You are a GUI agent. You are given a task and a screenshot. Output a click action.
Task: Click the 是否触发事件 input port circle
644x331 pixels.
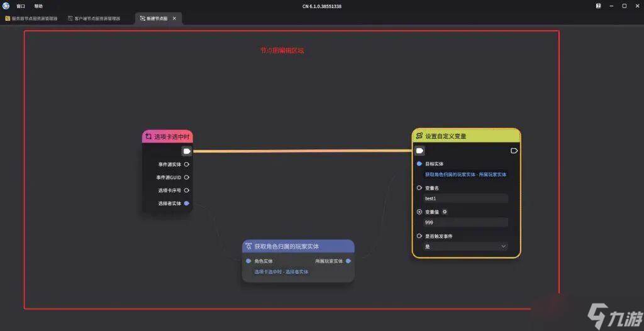[x=419, y=236]
